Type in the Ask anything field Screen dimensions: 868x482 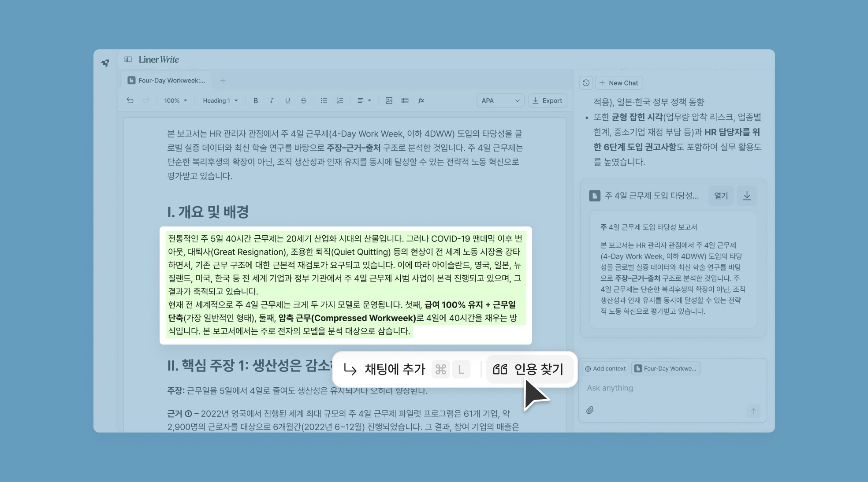[661, 388]
